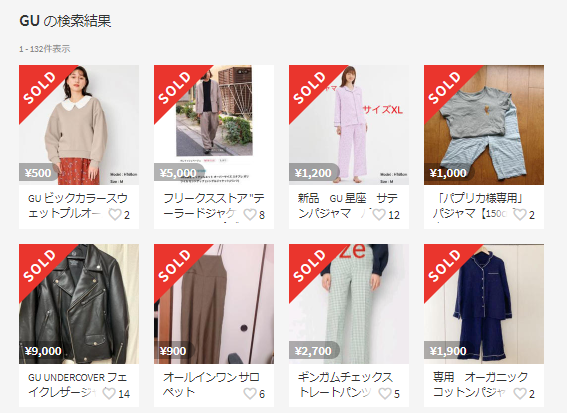Open navy pajama photo priced ¥1,900

tap(484, 304)
